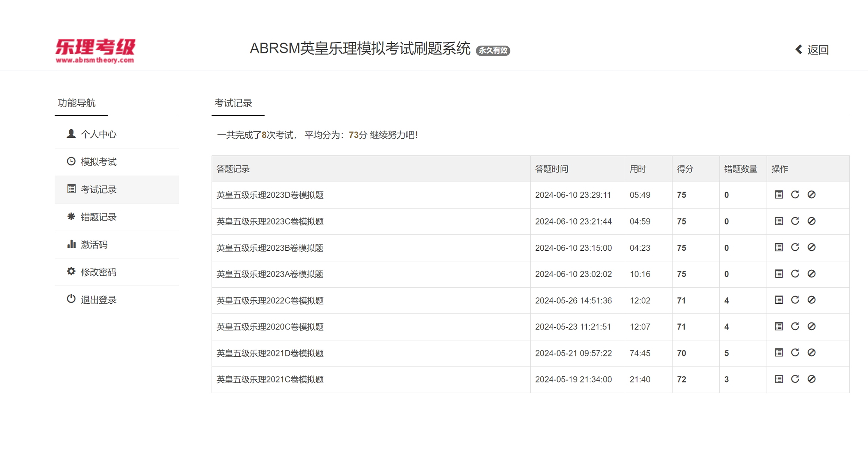This screenshot has height=458, width=868.
Task: Open the details list icon for 2023C卷
Action: (x=779, y=221)
